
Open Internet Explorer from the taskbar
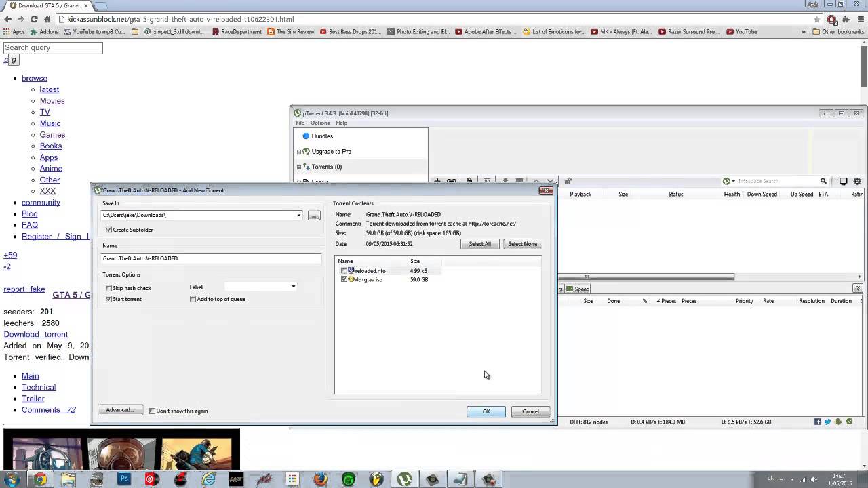pos(208,479)
